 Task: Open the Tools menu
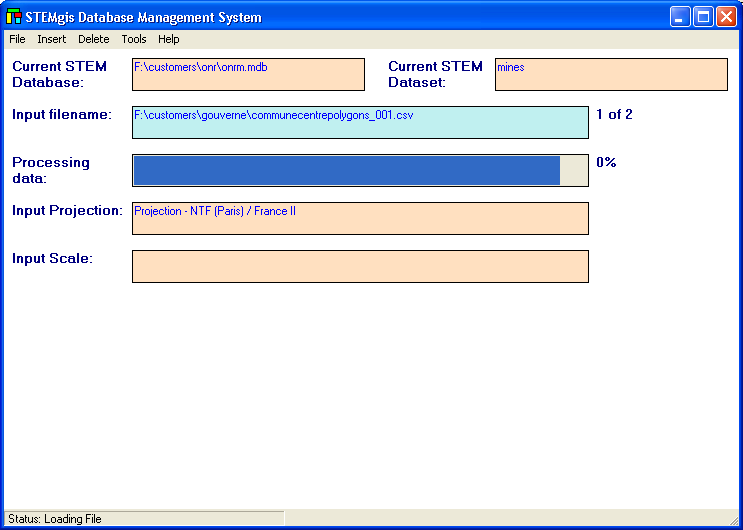(134, 39)
